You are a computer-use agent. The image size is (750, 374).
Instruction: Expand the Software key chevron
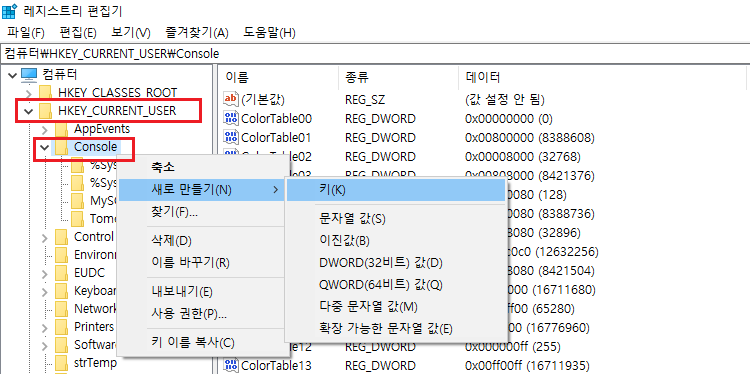tap(45, 346)
